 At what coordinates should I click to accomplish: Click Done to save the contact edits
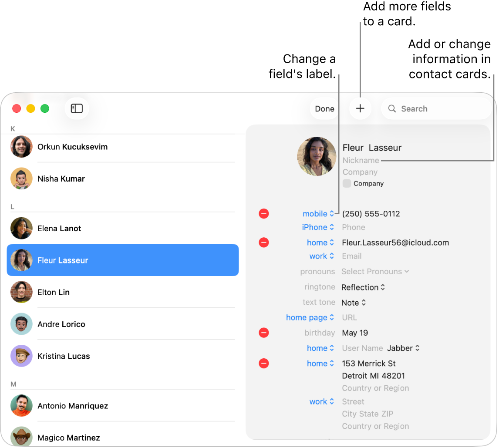324,108
